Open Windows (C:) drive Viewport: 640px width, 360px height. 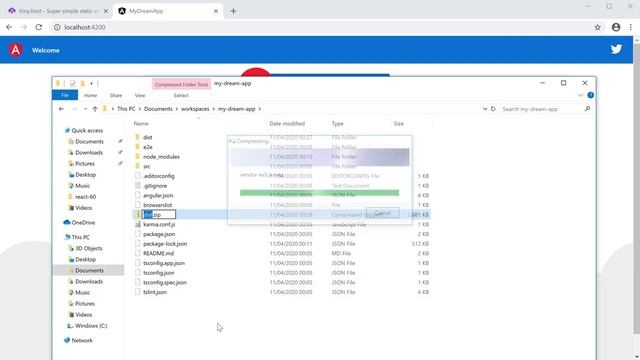click(91, 326)
